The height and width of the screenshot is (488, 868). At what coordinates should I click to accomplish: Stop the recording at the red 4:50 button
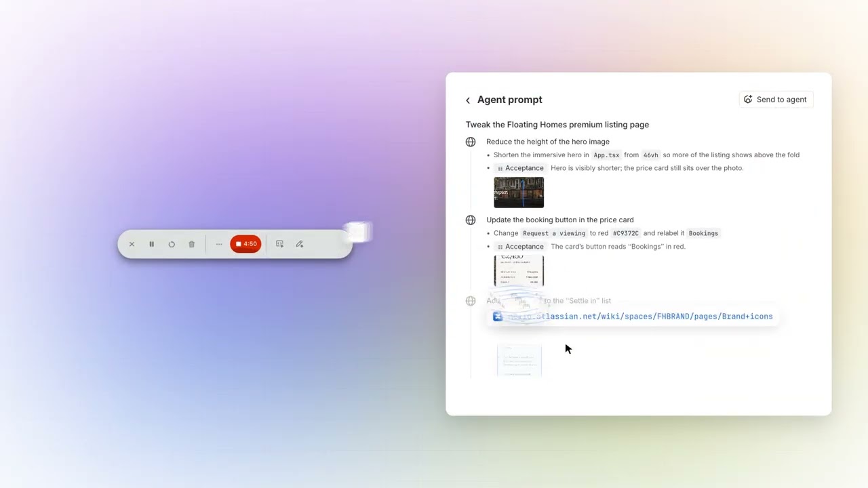click(x=245, y=244)
